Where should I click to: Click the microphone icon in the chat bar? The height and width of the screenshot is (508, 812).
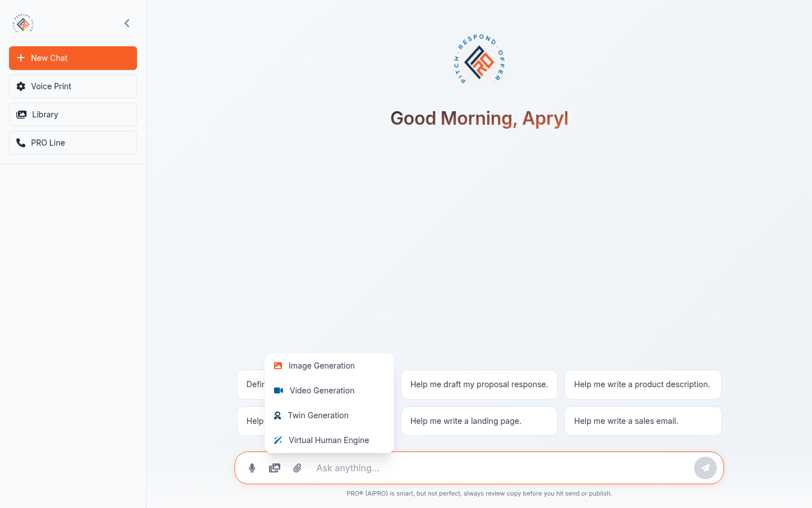252,468
